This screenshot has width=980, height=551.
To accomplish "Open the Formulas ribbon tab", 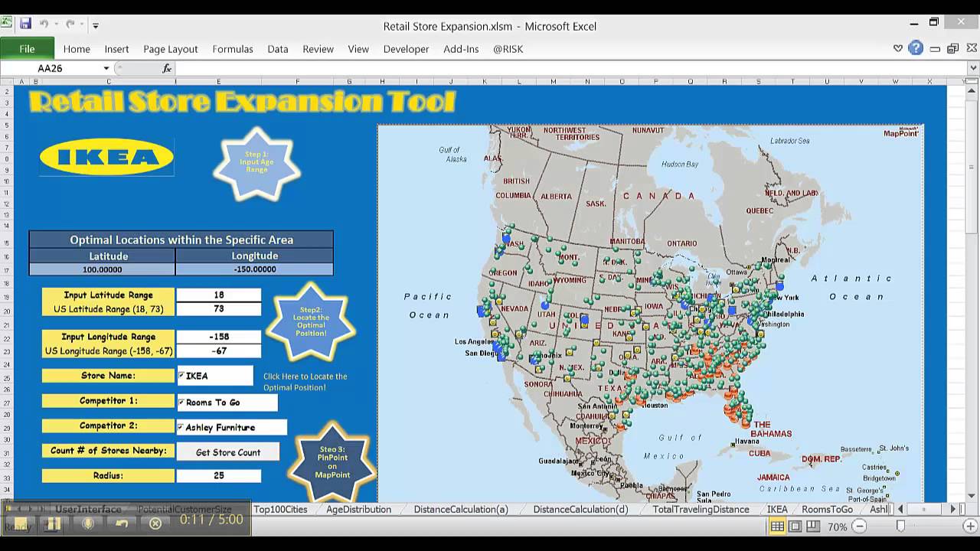I will tap(233, 49).
